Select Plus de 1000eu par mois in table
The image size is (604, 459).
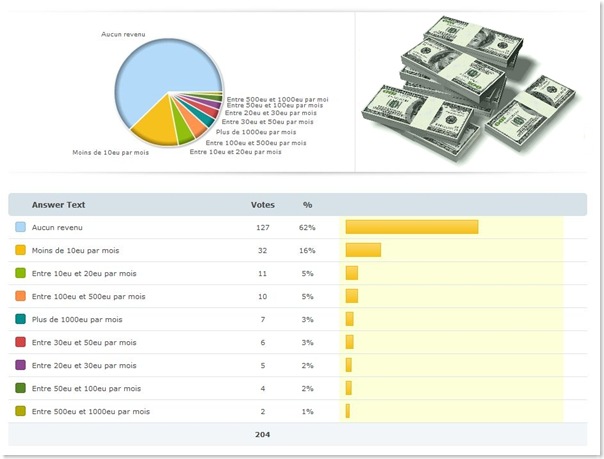77,319
